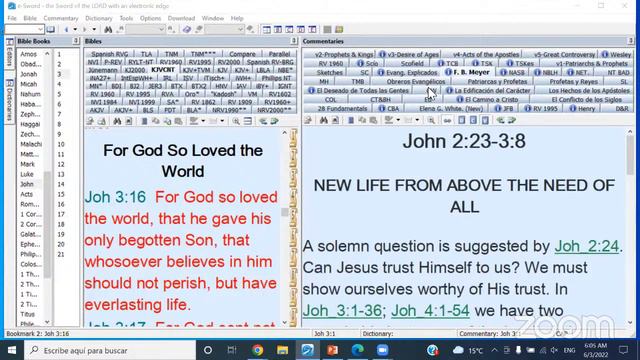Click the Commentaries green back arrow
This screenshot has height=360, width=640.
pos(500,120)
